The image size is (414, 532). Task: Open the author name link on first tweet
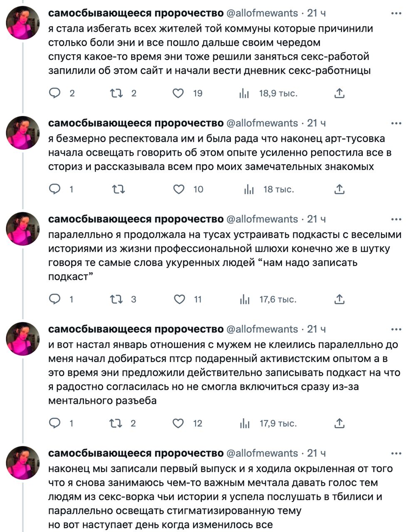coord(136,13)
